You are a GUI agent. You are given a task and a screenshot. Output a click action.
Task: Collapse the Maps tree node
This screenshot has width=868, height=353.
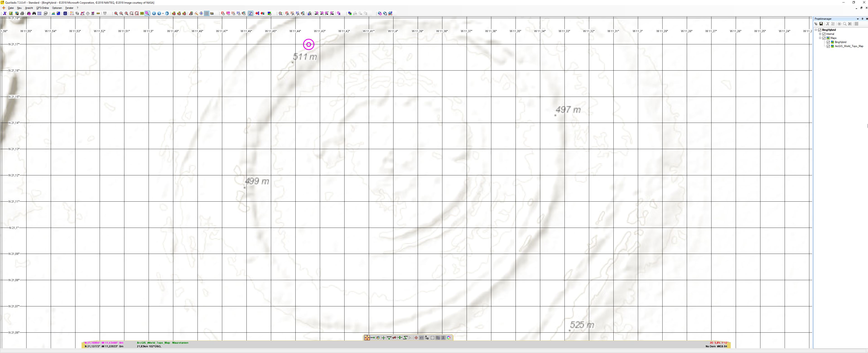pos(820,38)
